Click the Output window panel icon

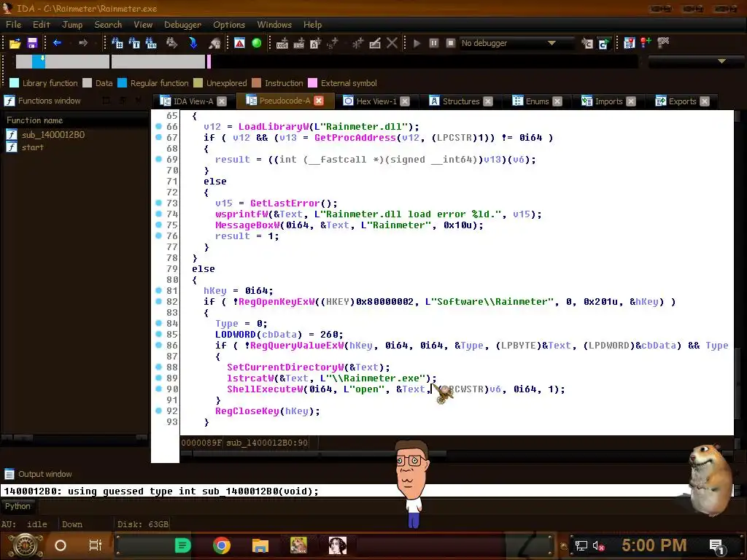pyautogui.click(x=9, y=474)
